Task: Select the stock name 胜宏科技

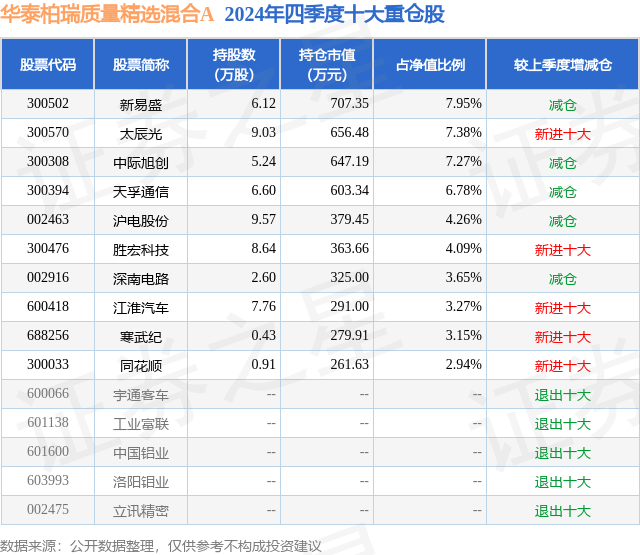Action: [x=141, y=250]
